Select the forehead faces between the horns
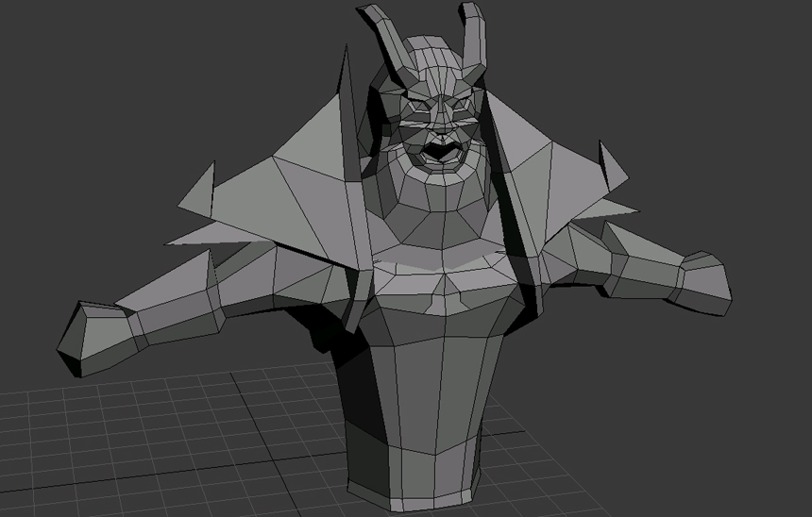Image resolution: width=812 pixels, height=517 pixels. (x=433, y=65)
